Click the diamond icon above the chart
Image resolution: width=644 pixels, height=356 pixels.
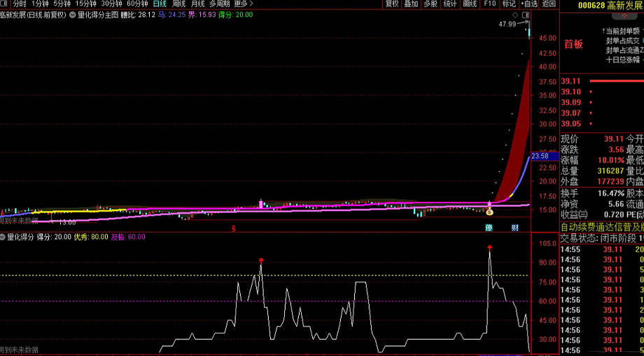[515, 15]
